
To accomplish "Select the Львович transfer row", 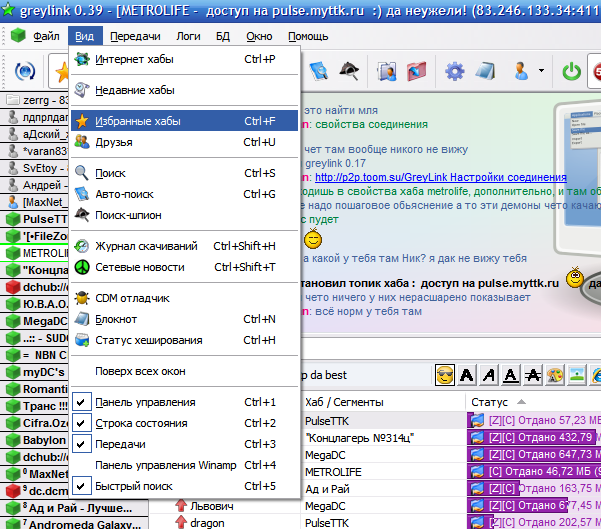I will pyautogui.click(x=376, y=506).
